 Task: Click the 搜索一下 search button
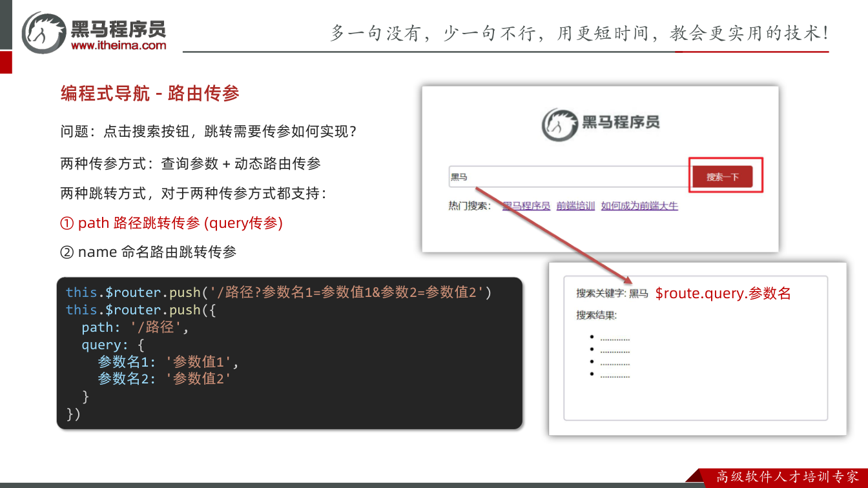coord(722,176)
